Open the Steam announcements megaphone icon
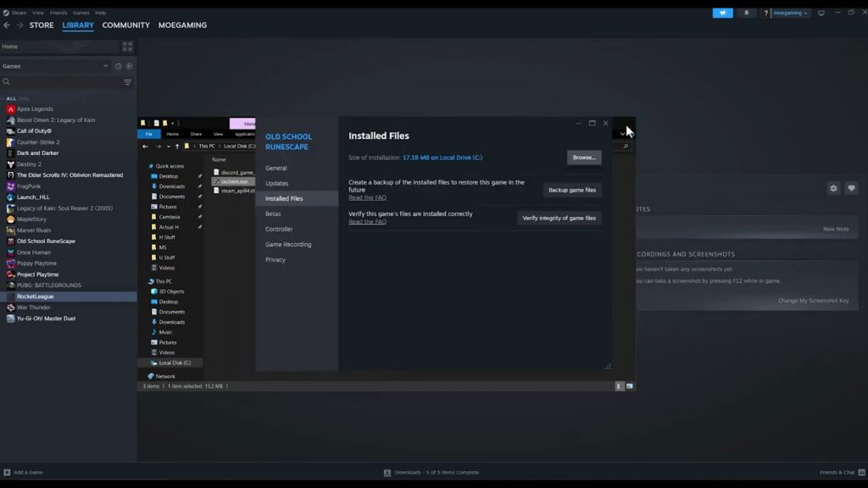 [722, 13]
